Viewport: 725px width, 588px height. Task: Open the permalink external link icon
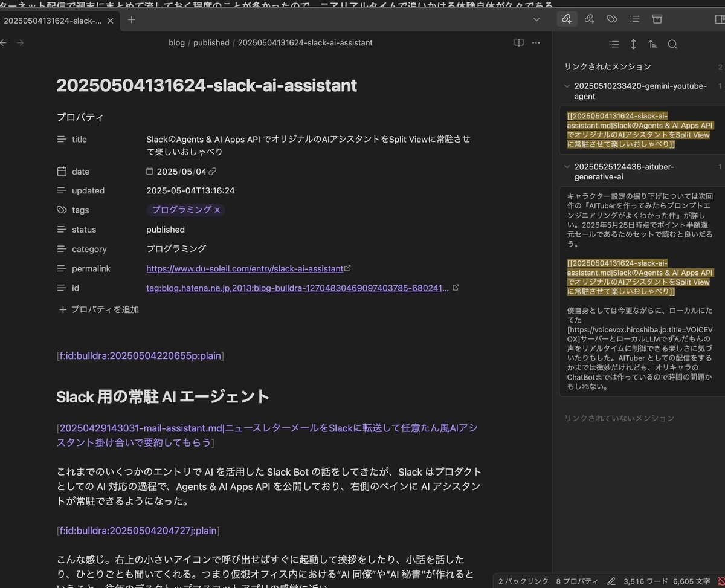(x=347, y=268)
